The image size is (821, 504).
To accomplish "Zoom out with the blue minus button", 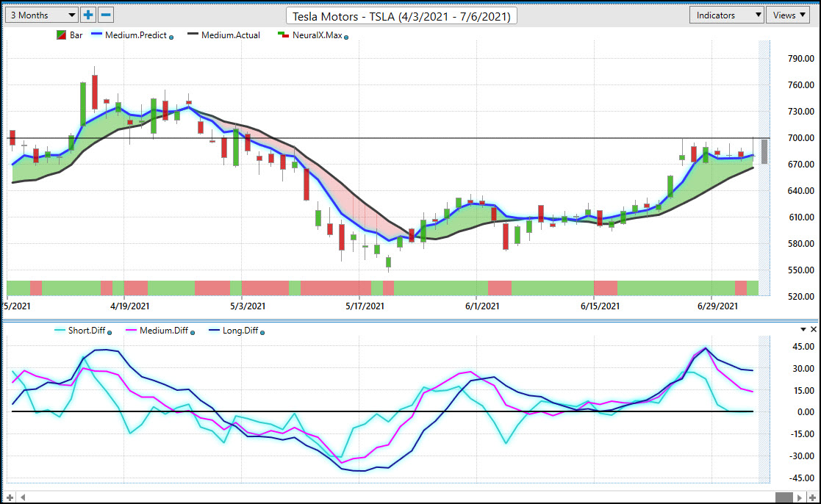I will coord(106,15).
